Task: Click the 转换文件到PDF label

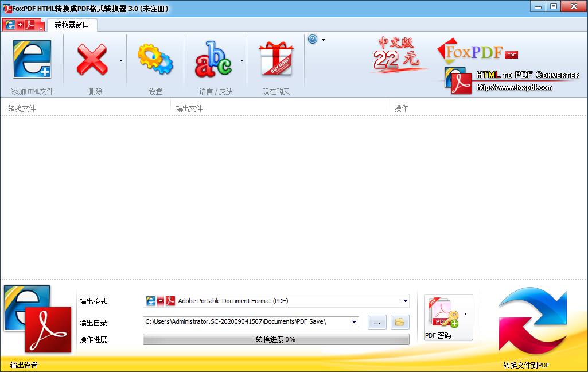Action: coord(525,365)
